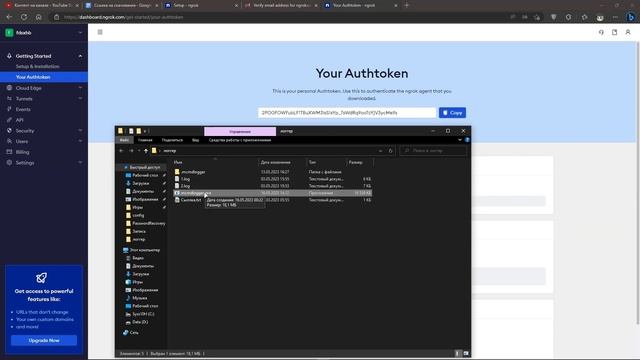Toggle the ngrok sidebar hamburger icon

(x=100, y=32)
